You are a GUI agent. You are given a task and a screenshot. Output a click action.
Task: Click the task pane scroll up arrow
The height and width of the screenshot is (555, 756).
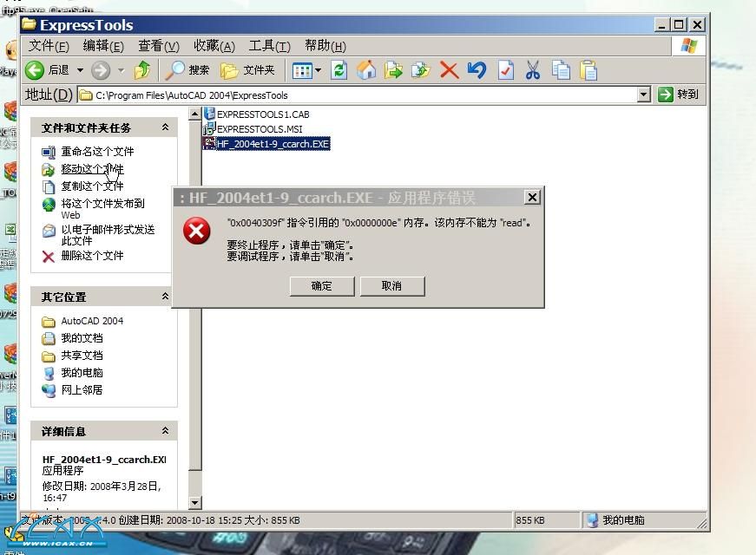[194, 114]
